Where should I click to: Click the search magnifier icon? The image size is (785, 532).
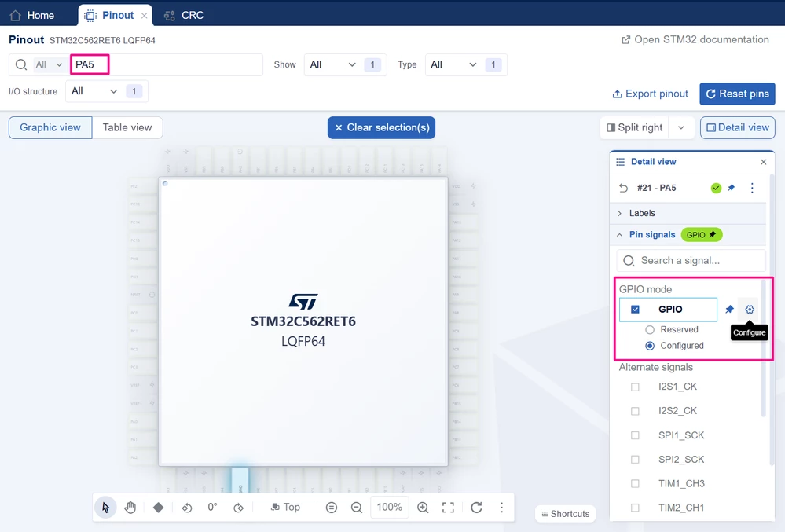20,64
